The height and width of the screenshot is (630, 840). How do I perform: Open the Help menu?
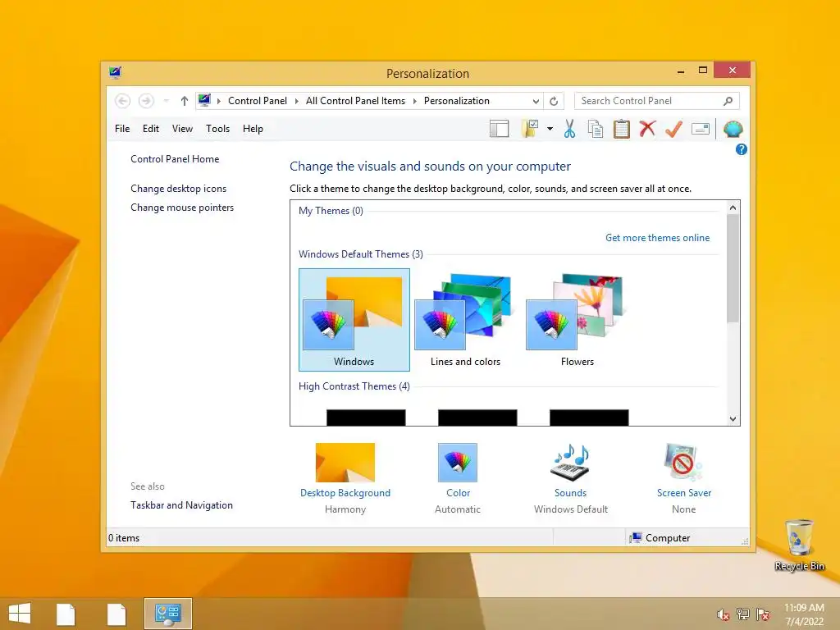pyautogui.click(x=253, y=129)
